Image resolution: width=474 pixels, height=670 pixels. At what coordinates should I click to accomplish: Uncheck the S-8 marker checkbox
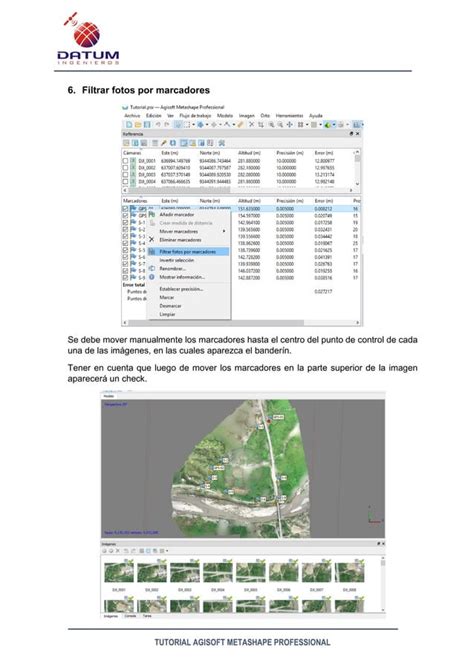click(125, 271)
